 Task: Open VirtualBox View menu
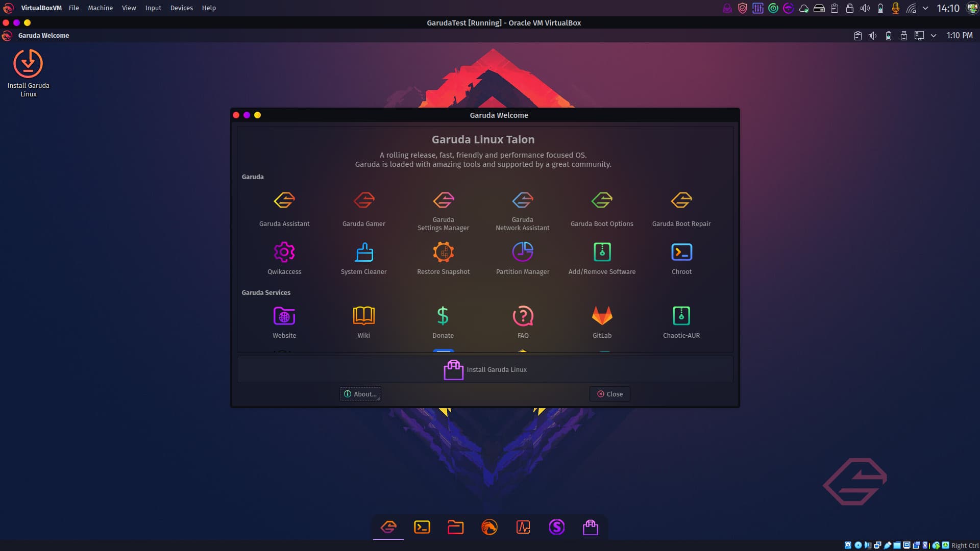(x=129, y=8)
